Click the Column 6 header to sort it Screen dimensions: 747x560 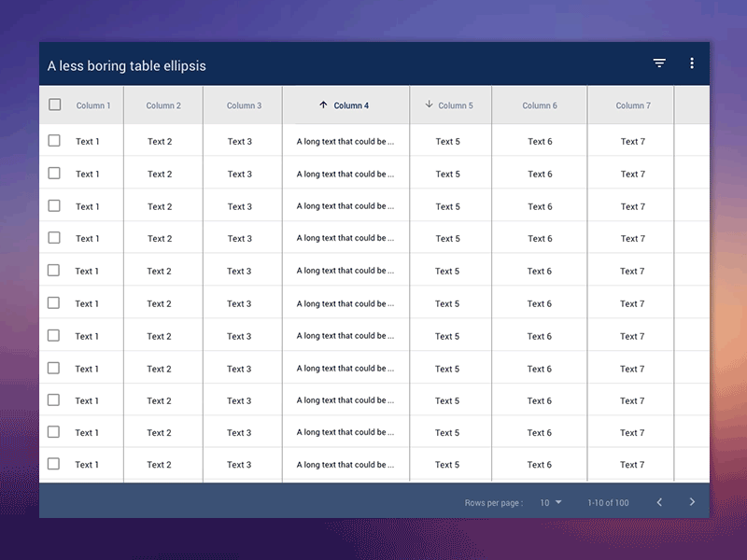[x=540, y=105]
